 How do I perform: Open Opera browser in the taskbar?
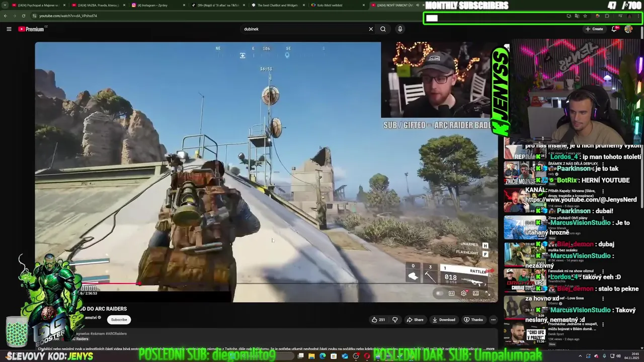367,356
